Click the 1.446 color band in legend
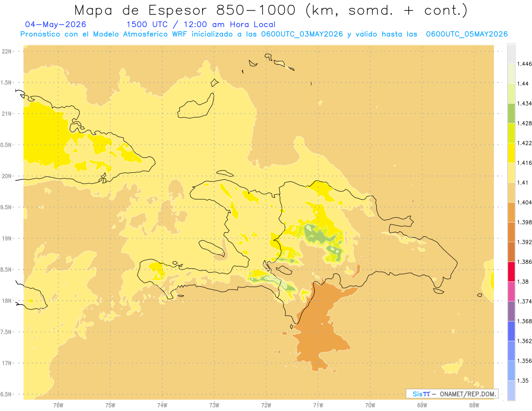This screenshot has width=532, height=411. point(511,54)
